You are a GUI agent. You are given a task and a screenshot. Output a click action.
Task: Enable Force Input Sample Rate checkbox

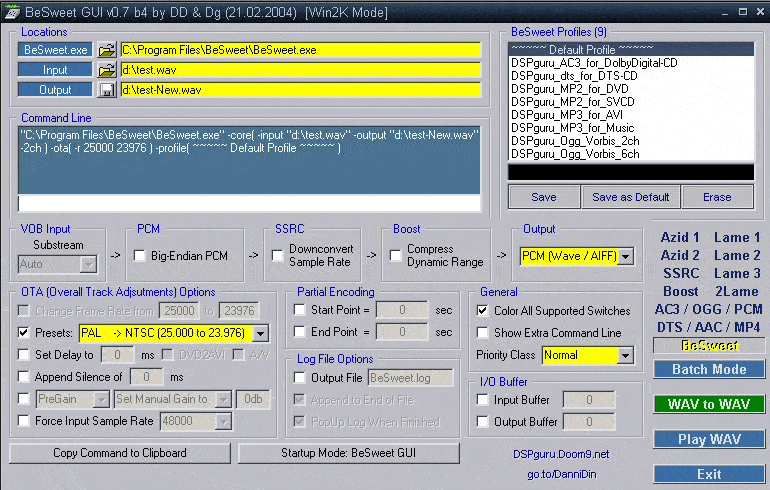23,421
